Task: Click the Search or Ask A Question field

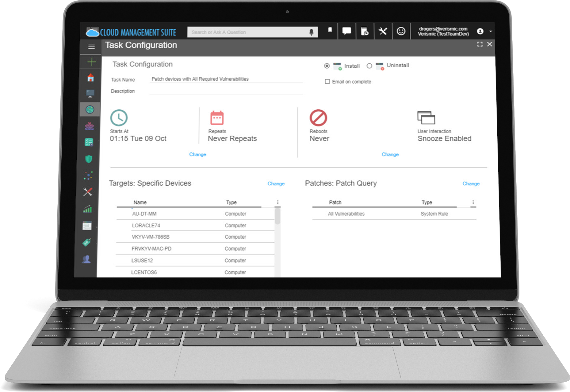Action: pyautogui.click(x=248, y=32)
